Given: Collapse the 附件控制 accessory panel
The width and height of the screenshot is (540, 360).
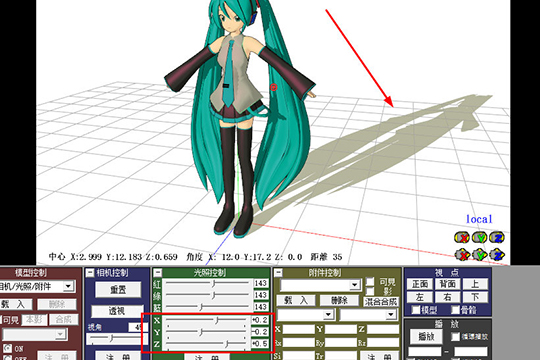Looking at the screenshot, I should click(x=278, y=273).
